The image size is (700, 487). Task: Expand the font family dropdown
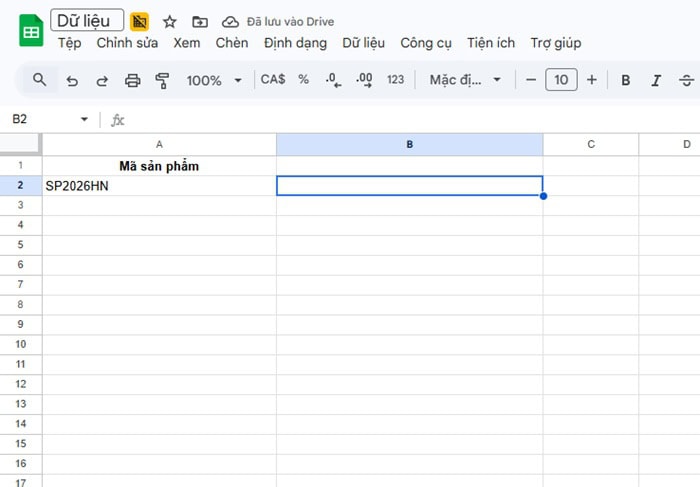click(x=465, y=80)
